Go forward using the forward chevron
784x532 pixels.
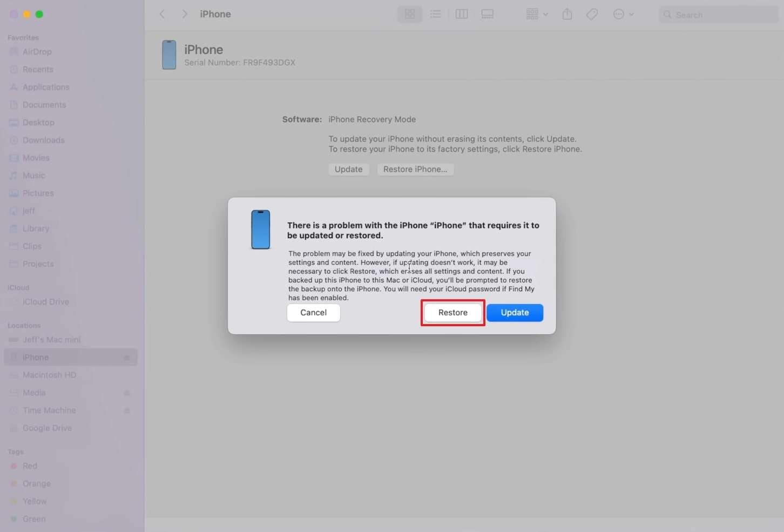pos(185,14)
